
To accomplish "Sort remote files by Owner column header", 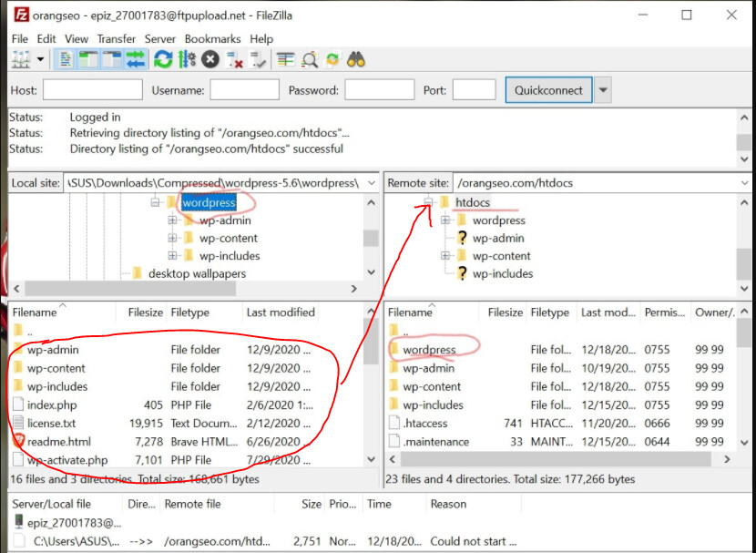I will pyautogui.click(x=714, y=312).
